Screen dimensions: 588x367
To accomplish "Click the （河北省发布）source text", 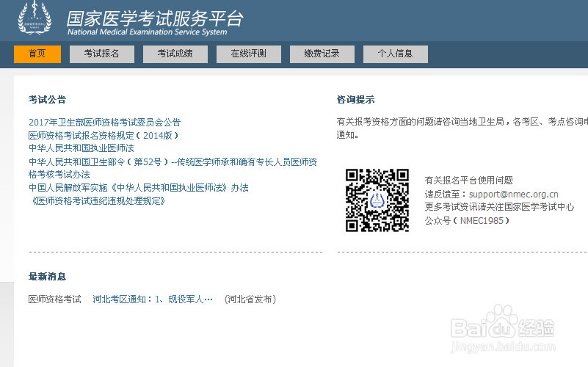I will [250, 299].
